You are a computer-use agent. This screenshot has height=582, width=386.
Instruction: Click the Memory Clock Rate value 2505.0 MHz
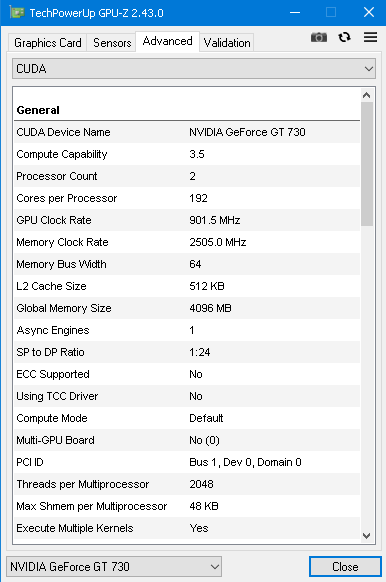(x=217, y=242)
